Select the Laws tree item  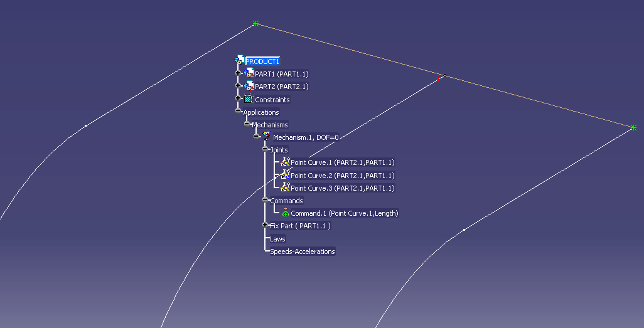coord(277,239)
